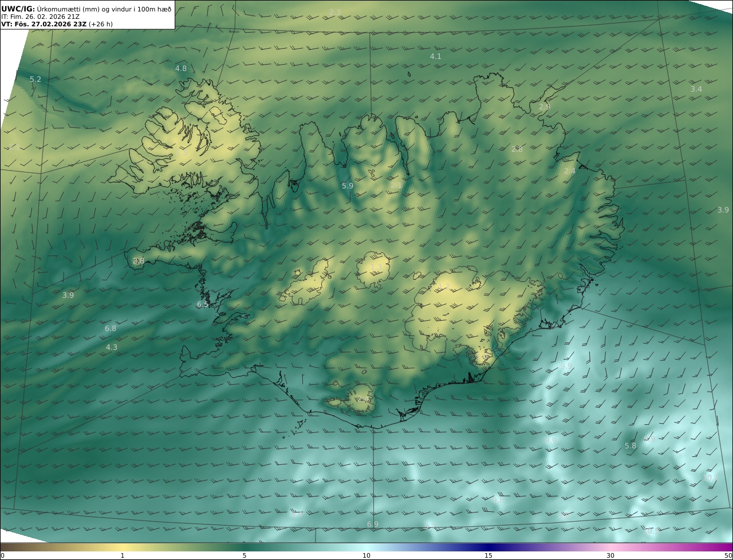
Task: Click the 6.5 value label on the map
Action: tap(203, 305)
